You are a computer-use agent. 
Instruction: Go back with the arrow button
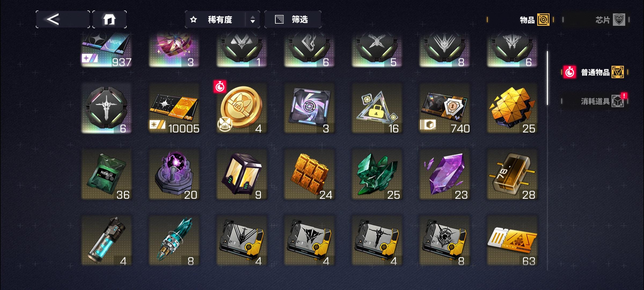coord(63,19)
